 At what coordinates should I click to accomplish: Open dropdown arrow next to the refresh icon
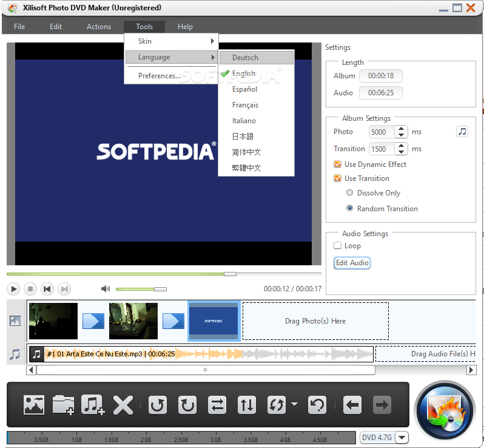tap(294, 404)
